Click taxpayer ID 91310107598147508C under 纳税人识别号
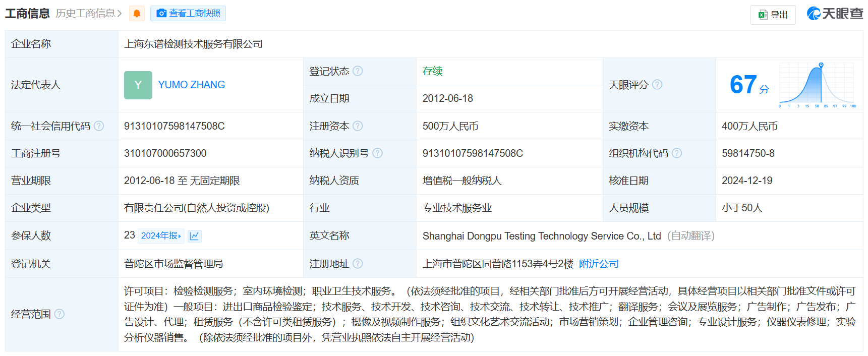 [x=473, y=153]
